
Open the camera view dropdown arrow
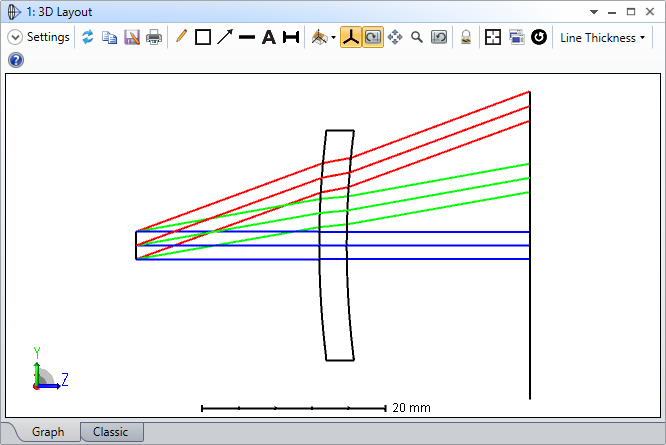[x=333, y=38]
